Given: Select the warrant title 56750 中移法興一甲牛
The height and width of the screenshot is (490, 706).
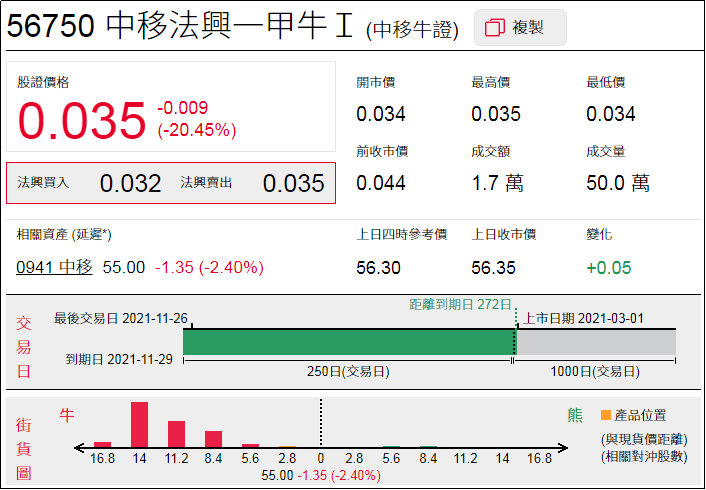Looking at the screenshot, I should (180, 25).
